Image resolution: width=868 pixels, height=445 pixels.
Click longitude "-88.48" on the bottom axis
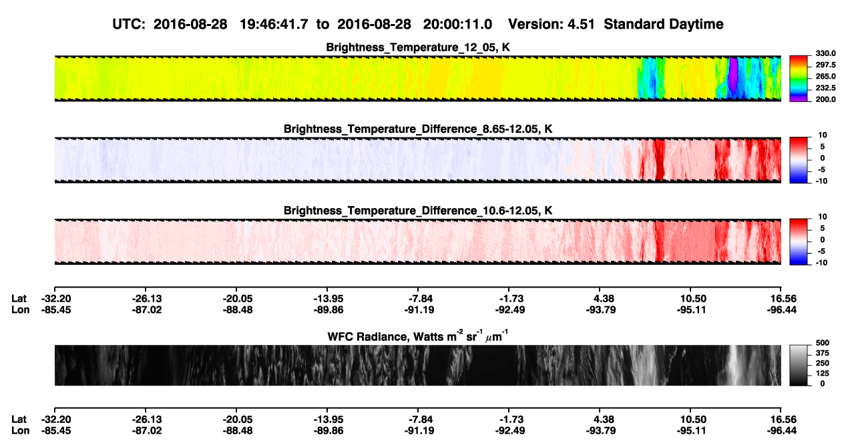[236, 430]
